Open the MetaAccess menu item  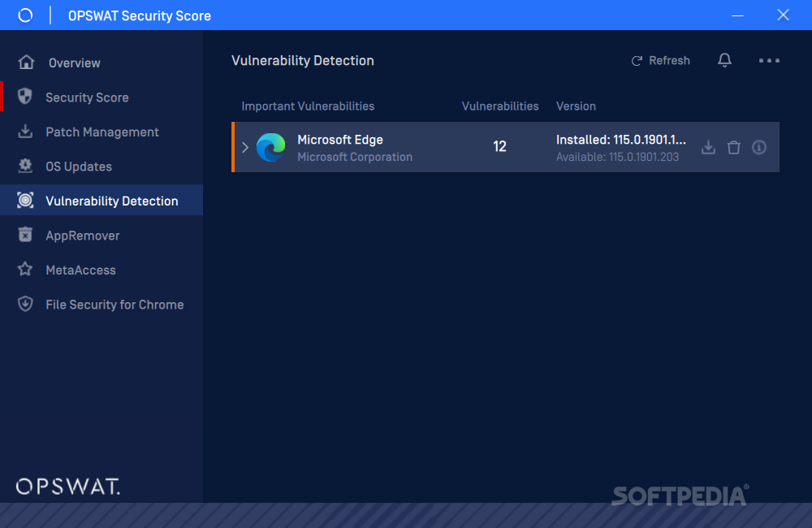point(101,270)
